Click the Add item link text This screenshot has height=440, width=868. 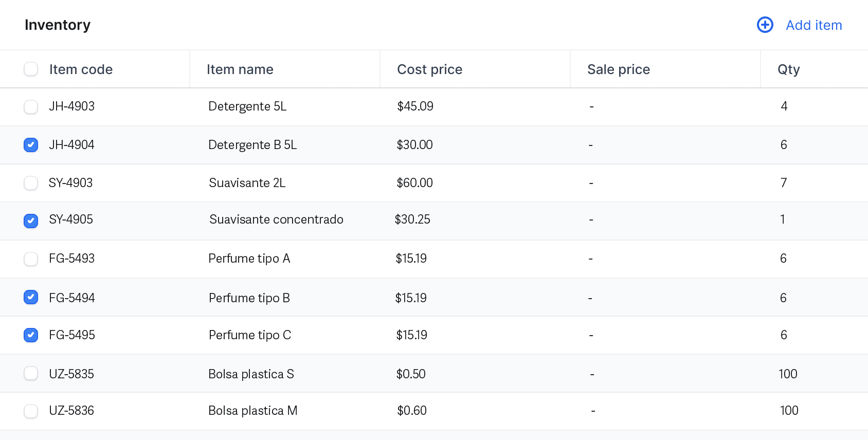click(x=813, y=25)
